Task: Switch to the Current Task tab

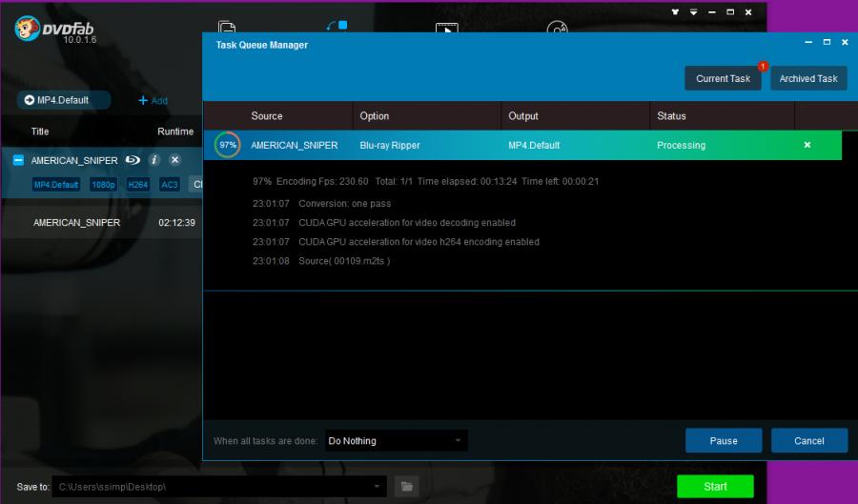Action: coord(723,78)
